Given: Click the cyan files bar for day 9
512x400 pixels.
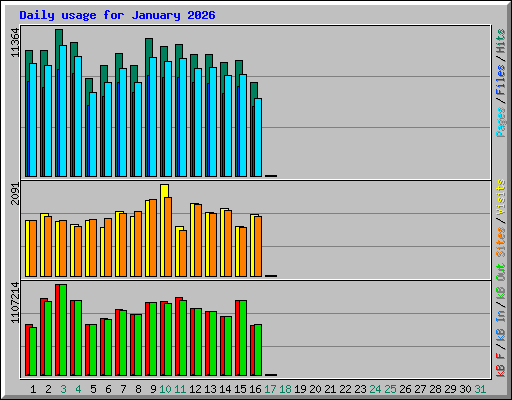Looking at the screenshot, I should [x=153, y=117].
